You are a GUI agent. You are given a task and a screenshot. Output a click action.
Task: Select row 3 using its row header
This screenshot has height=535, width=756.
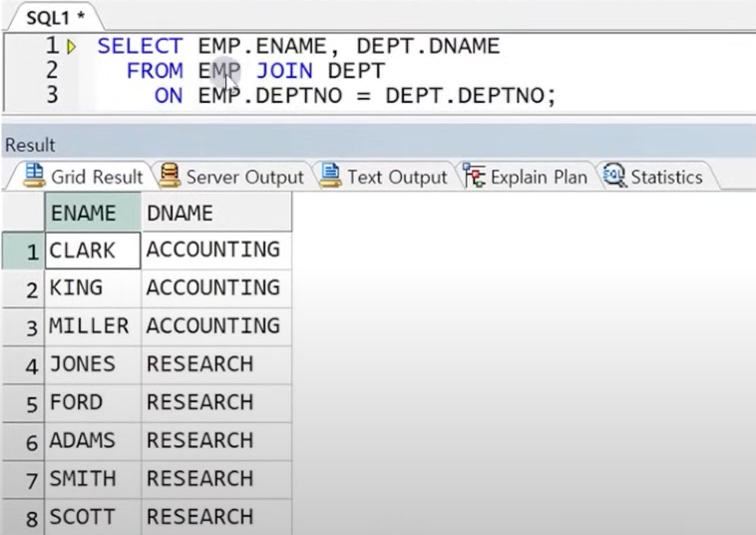pyautogui.click(x=23, y=326)
